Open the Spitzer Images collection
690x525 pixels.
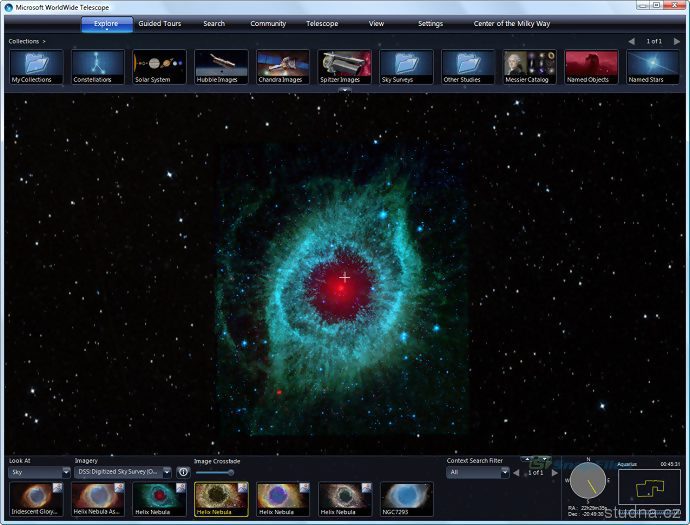(x=345, y=67)
